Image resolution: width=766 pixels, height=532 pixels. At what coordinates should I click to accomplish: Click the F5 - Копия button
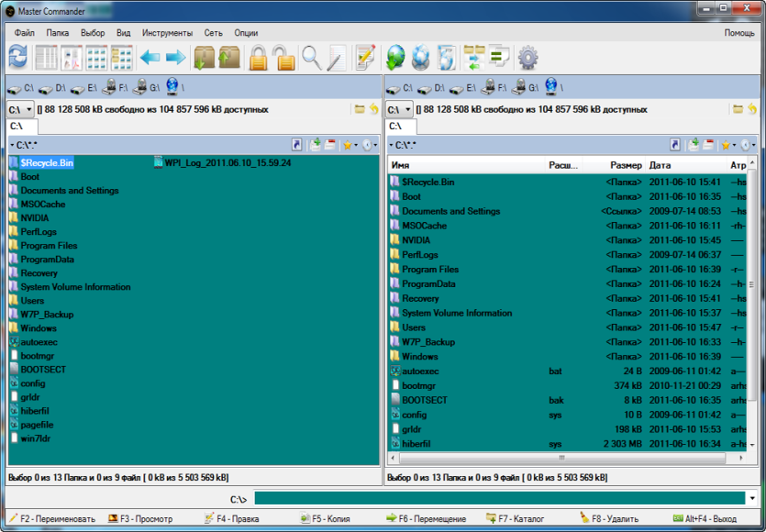[326, 518]
